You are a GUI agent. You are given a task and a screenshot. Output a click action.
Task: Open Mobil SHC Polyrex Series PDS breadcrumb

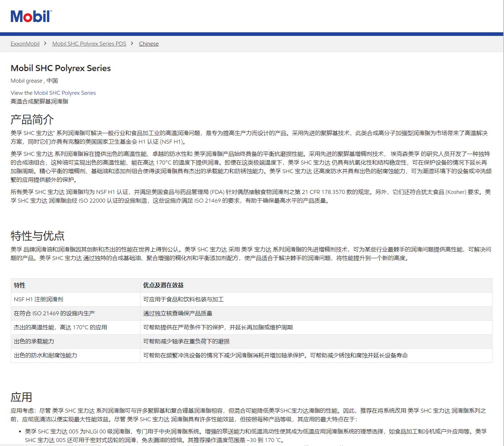[x=89, y=44]
